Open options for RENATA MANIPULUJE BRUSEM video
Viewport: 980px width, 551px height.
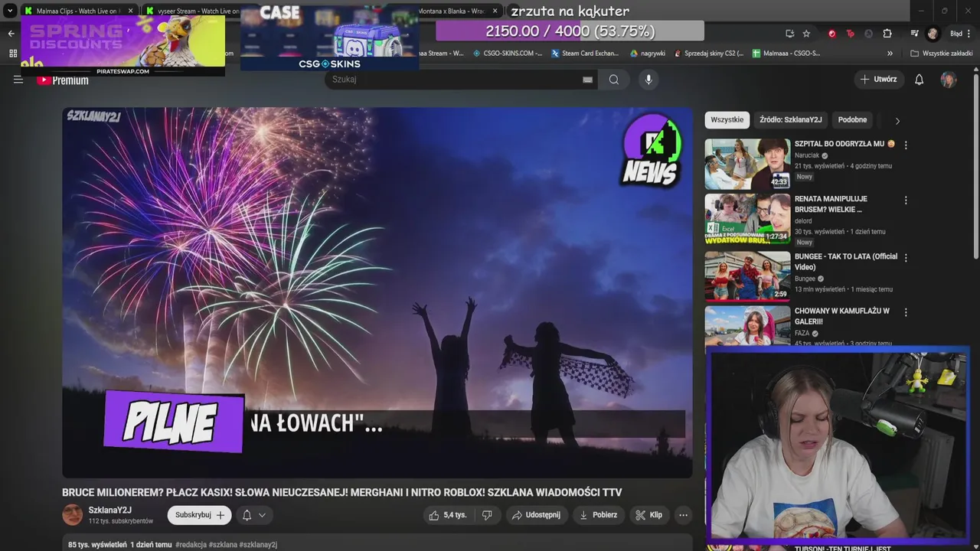click(x=906, y=201)
